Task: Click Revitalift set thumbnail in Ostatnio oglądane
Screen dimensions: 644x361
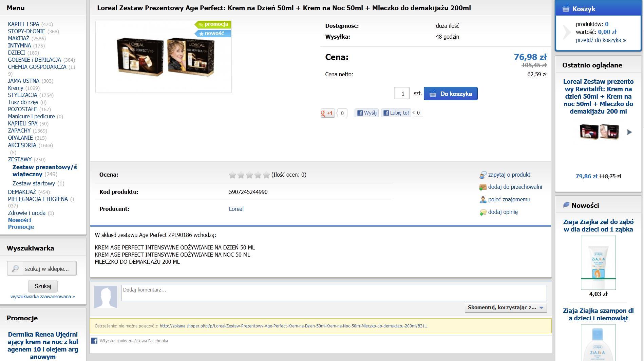Action: coord(599,132)
